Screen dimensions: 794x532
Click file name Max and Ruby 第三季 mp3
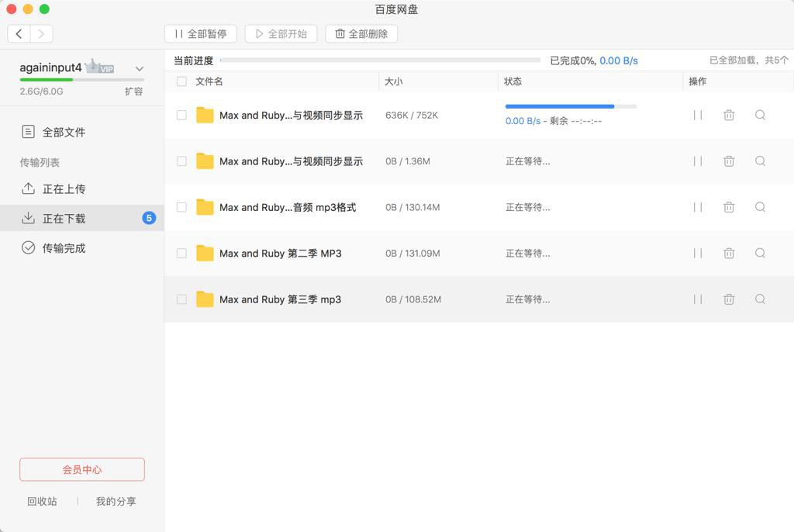tap(280, 299)
